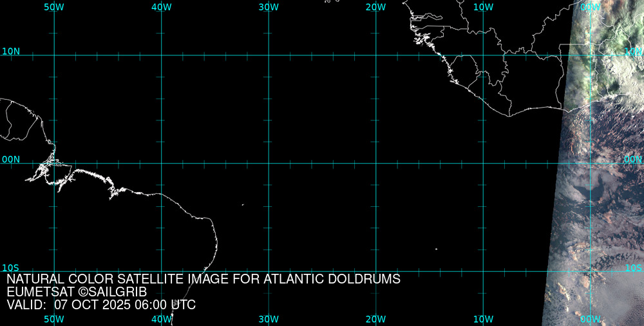Screen dimensions: 644x326
Task: Click grid intersection of 10W and equator
Action: click(x=484, y=163)
